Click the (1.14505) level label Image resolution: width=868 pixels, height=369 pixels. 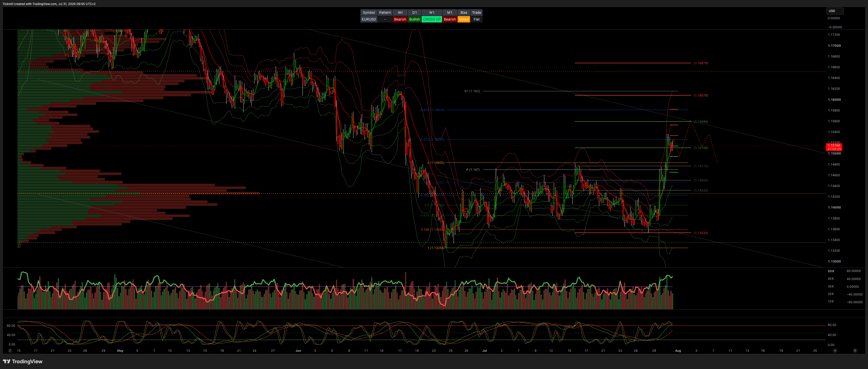click(701, 180)
